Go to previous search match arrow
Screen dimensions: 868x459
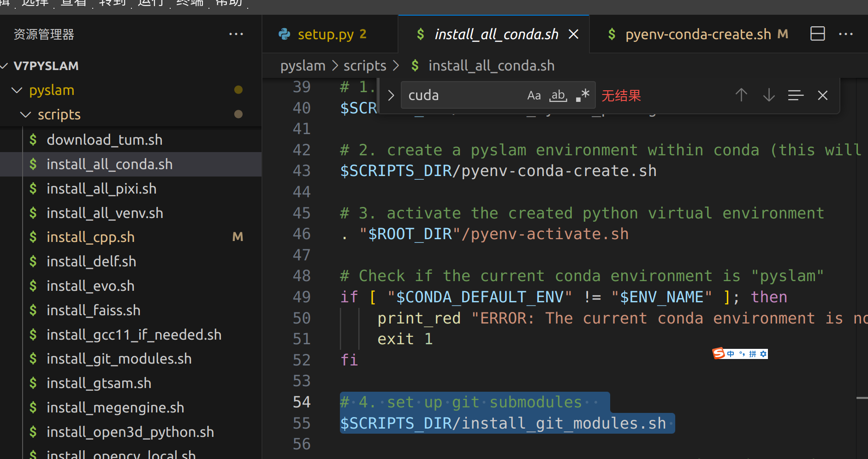coord(741,95)
